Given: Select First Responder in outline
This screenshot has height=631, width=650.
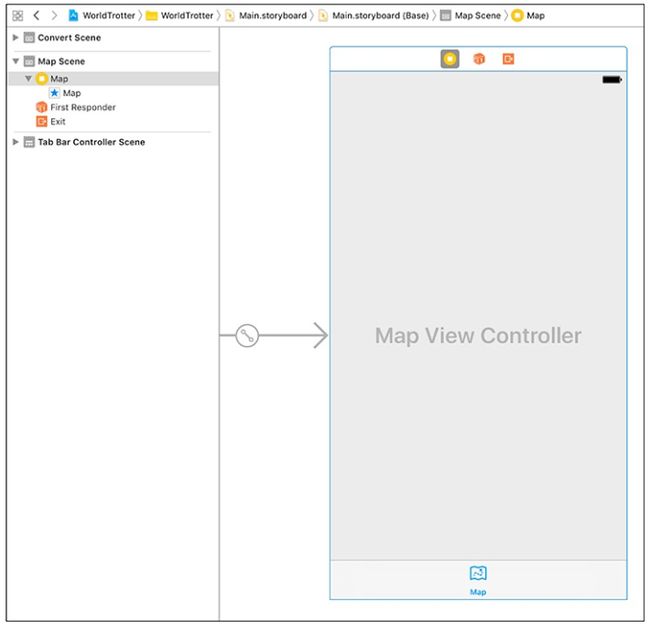Looking at the screenshot, I should (83, 107).
